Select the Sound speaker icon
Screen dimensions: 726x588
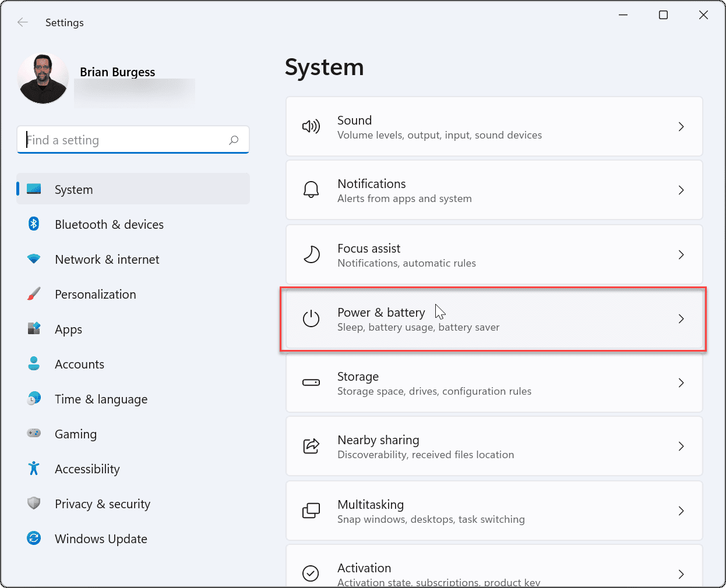coord(311,126)
